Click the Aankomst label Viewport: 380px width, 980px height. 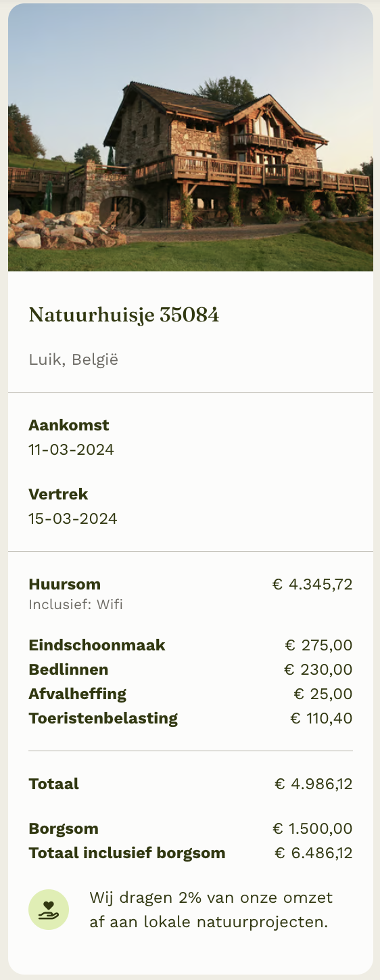tap(68, 425)
